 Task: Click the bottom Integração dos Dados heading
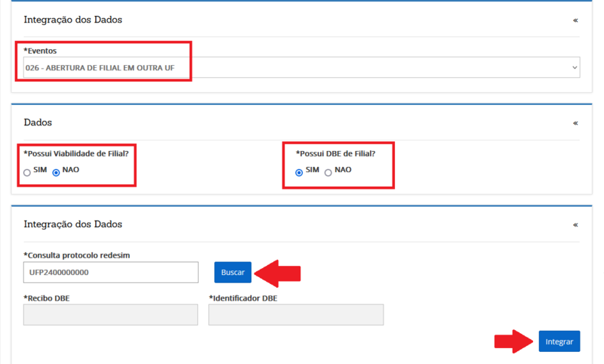[x=72, y=224]
